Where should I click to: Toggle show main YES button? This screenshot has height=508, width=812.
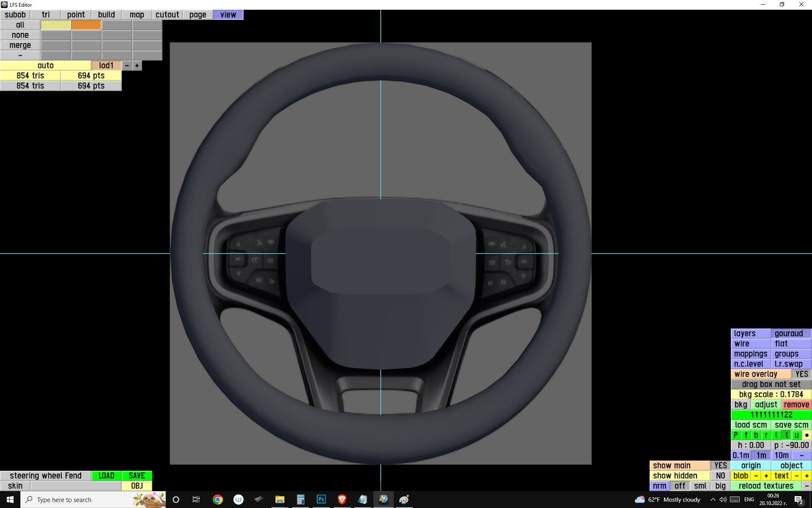coord(720,466)
